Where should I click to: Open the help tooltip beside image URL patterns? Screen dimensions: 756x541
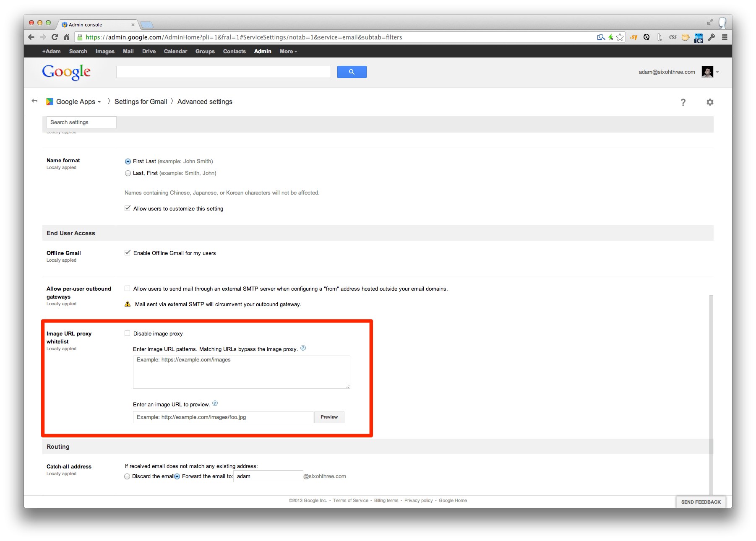coord(303,348)
